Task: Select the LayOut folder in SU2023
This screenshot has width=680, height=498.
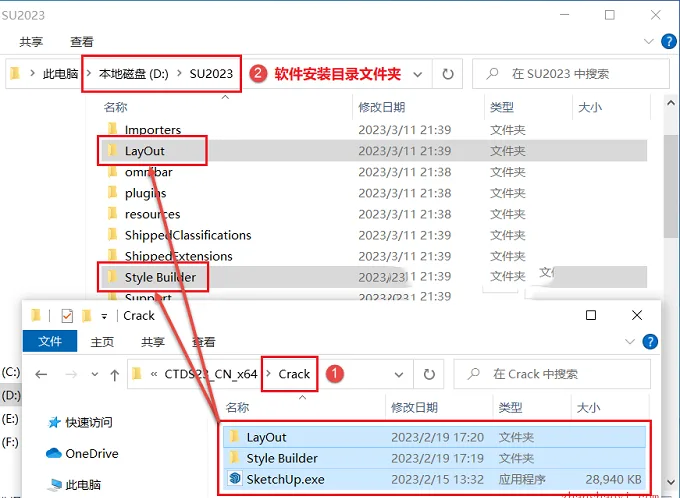Action: (x=373, y=151)
